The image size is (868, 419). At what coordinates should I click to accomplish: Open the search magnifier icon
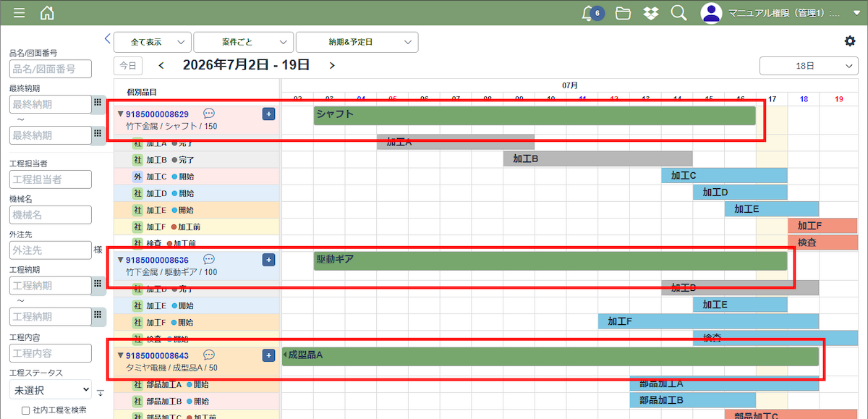pos(678,13)
